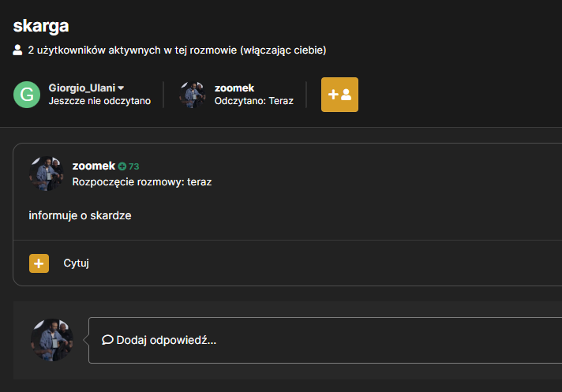This screenshot has height=392, width=562.
Task: Open zoomek post author avatar
Action: click(x=47, y=174)
